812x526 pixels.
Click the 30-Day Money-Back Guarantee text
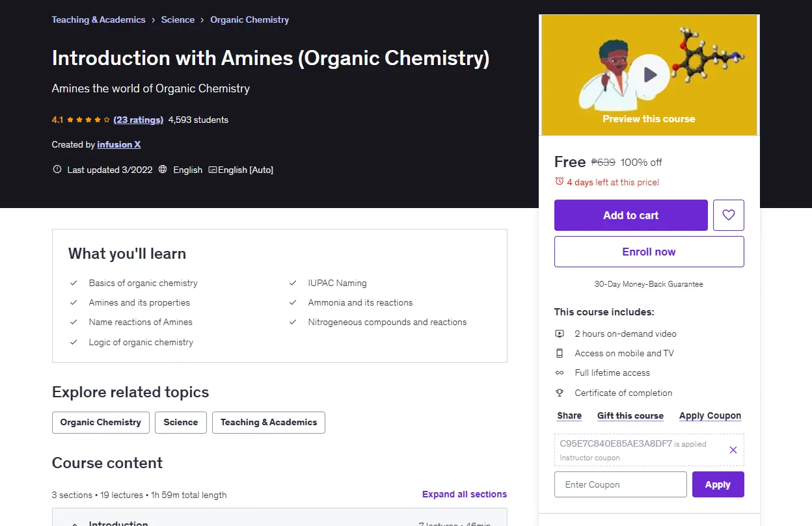point(649,284)
